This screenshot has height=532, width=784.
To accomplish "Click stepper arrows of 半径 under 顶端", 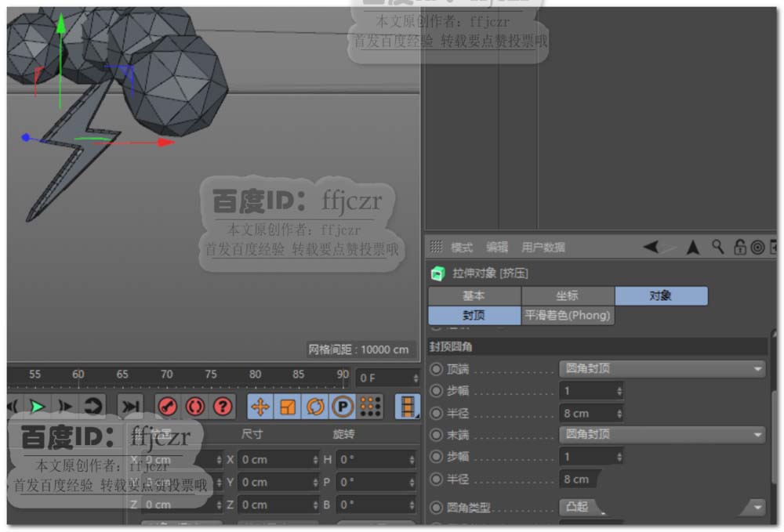I will 619,413.
